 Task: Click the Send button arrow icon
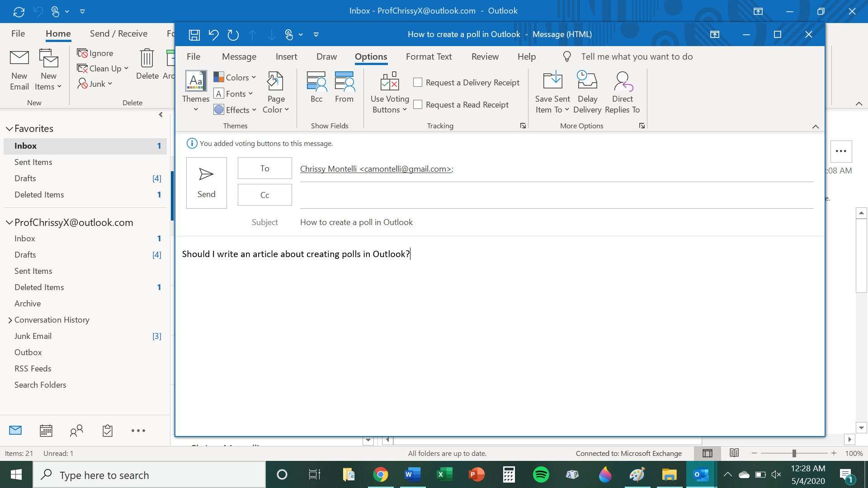(x=206, y=174)
